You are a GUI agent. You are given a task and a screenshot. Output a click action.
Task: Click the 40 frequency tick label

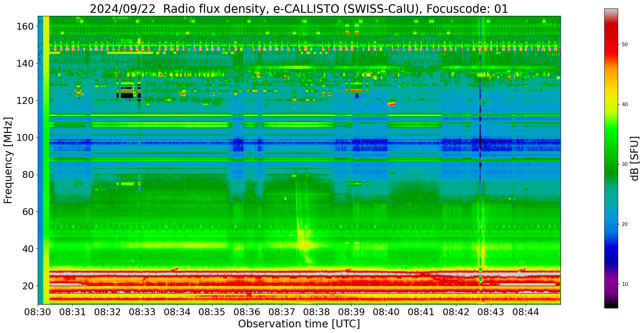tap(28, 249)
